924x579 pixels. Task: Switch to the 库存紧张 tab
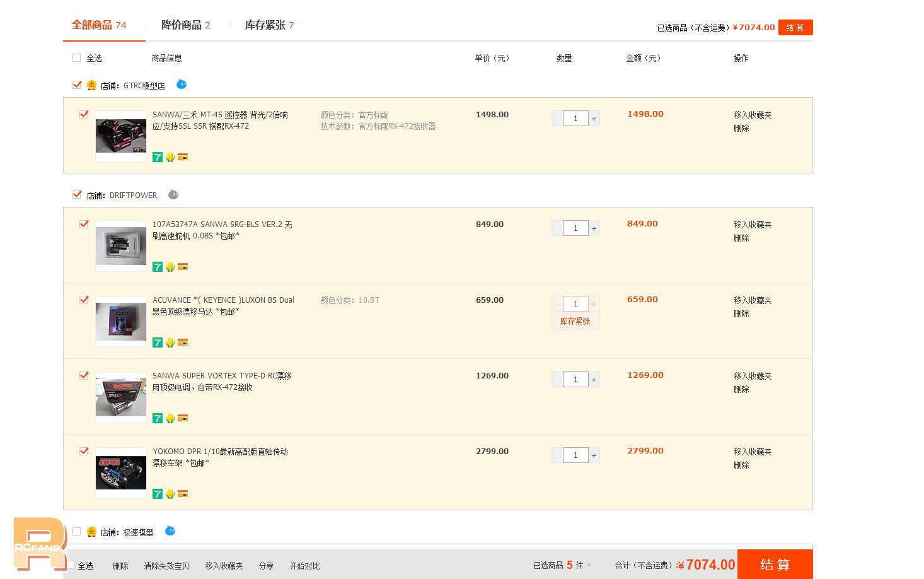point(269,25)
